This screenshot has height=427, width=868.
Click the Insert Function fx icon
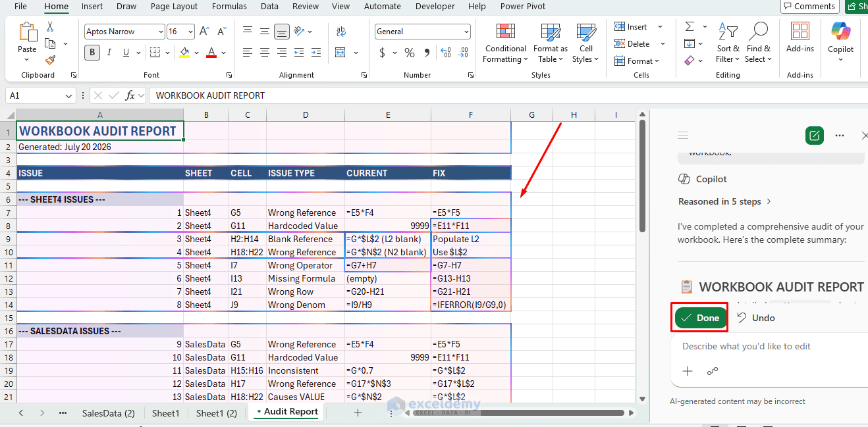click(x=130, y=95)
